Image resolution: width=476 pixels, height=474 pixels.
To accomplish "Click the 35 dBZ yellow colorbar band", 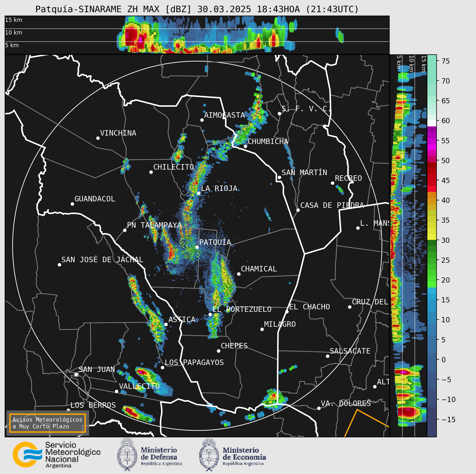I will 432,219.
